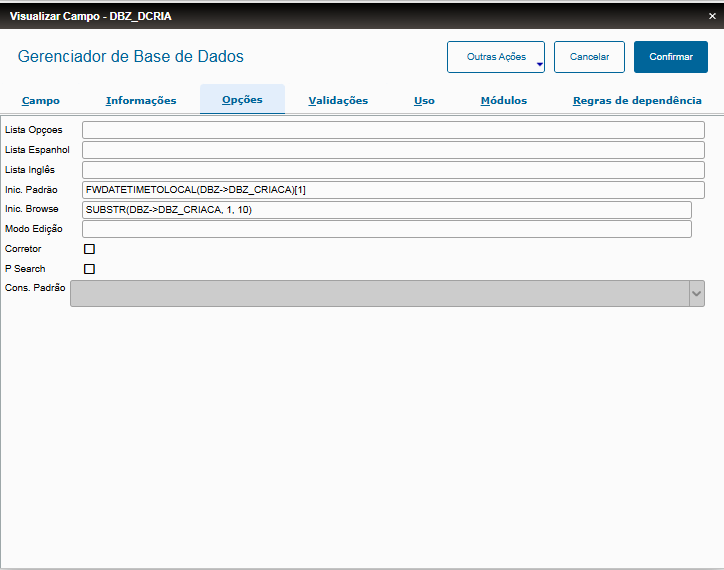Click the Lista Inglês label

30,170
